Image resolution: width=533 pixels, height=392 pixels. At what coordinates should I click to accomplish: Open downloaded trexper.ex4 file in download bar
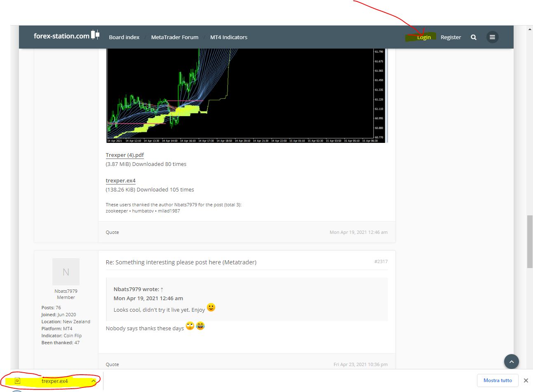54,381
